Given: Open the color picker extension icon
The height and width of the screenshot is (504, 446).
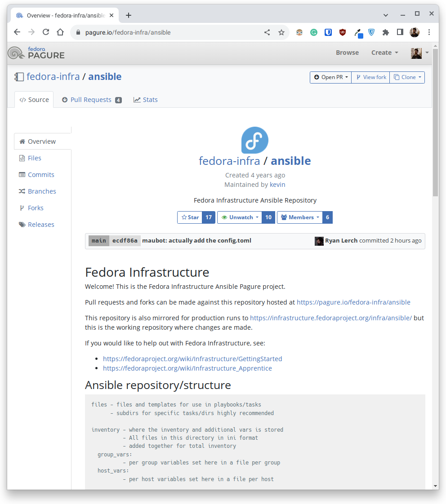Looking at the screenshot, I should [x=358, y=33].
